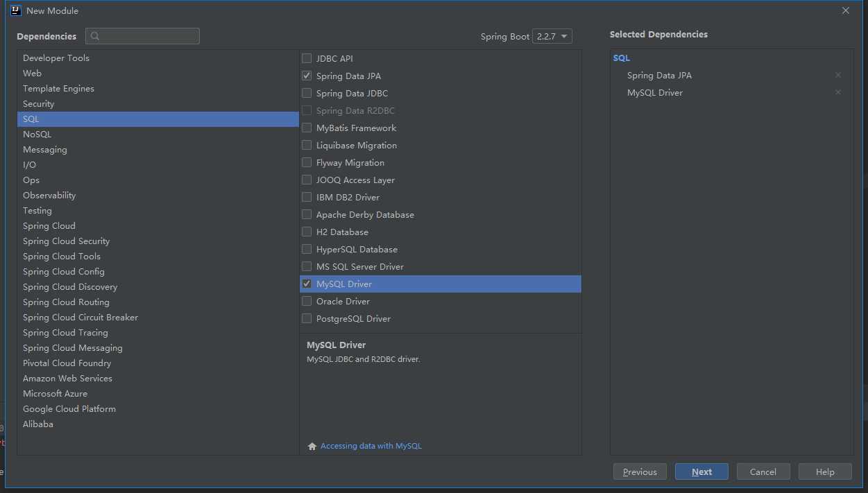Viewport: 868px width, 493px height.
Task: Remove Spring Data JPA from selected dependencies
Action: point(838,75)
